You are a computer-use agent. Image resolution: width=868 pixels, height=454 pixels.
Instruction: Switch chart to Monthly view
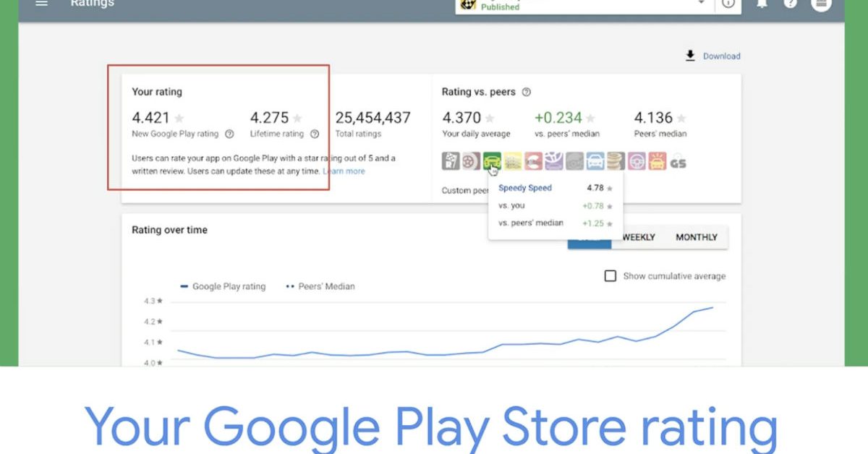click(x=696, y=237)
